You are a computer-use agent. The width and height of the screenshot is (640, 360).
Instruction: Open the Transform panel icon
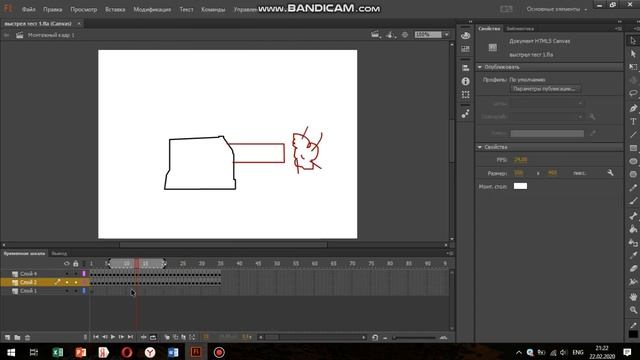pos(465,94)
